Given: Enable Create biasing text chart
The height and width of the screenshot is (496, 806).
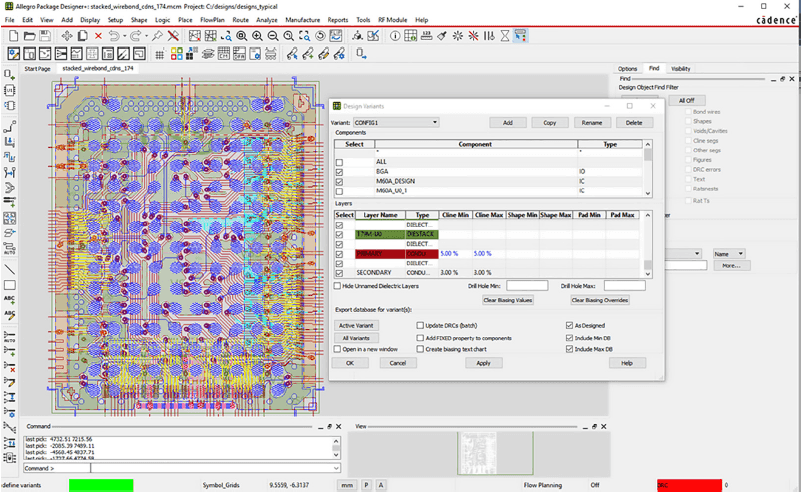Looking at the screenshot, I should [x=420, y=350].
